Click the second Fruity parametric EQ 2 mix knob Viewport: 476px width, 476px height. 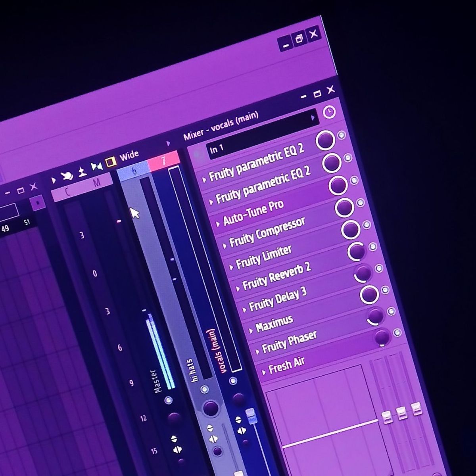(x=332, y=163)
